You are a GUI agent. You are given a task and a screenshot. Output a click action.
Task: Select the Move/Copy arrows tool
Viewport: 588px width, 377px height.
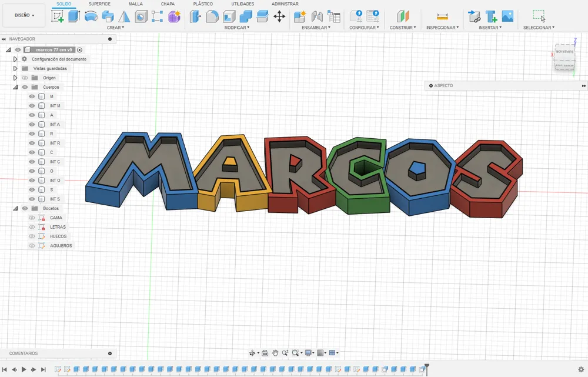(279, 16)
